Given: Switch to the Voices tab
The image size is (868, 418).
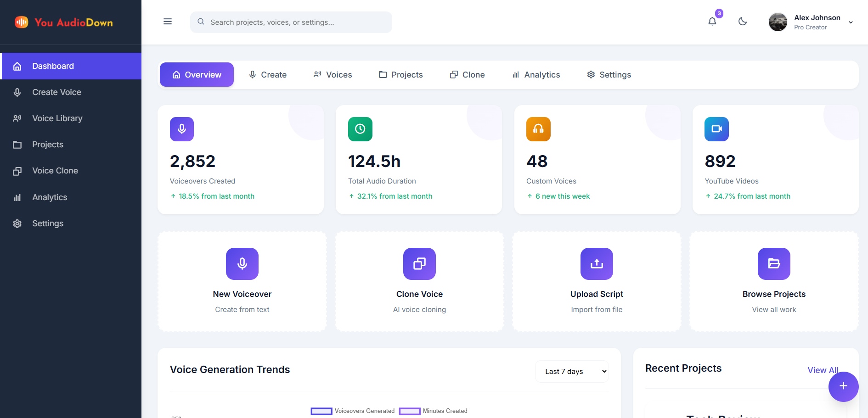Looking at the screenshot, I should 333,75.
